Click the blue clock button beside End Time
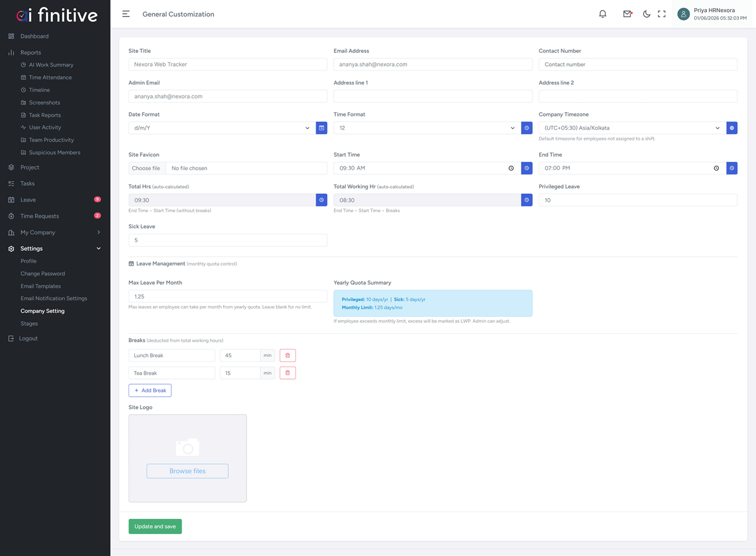This screenshot has height=556, width=756. coord(731,168)
